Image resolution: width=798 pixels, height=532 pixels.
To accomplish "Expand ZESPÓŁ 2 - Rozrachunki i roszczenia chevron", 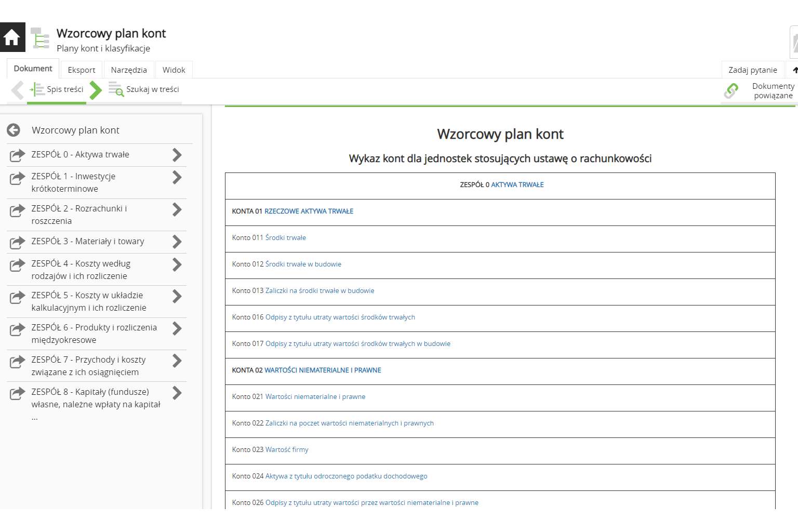I will click(177, 209).
